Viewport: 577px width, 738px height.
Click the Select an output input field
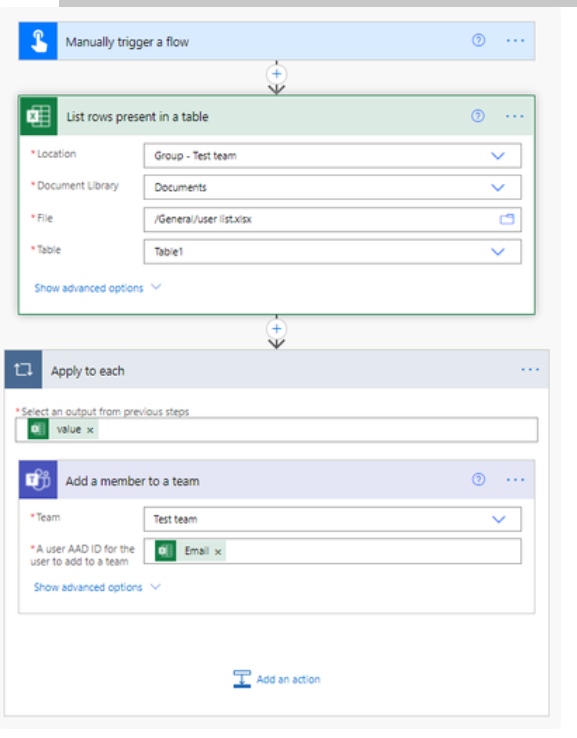tap(276, 429)
